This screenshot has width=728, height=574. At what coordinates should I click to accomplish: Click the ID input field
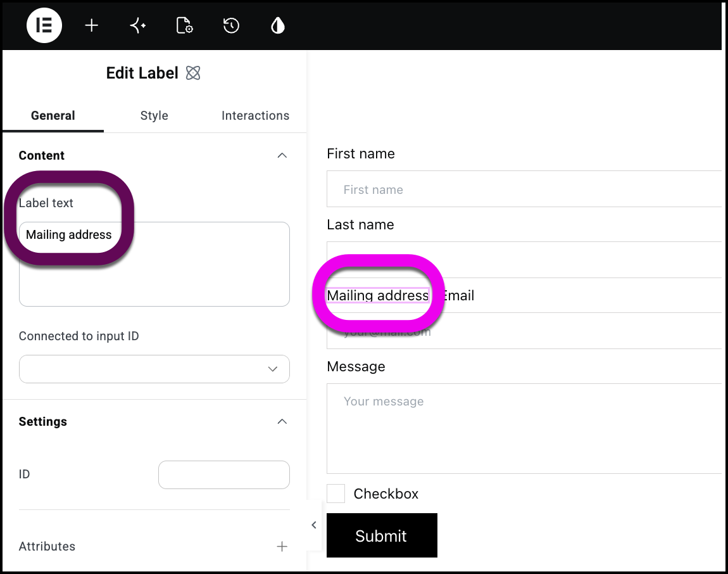pyautogui.click(x=224, y=475)
